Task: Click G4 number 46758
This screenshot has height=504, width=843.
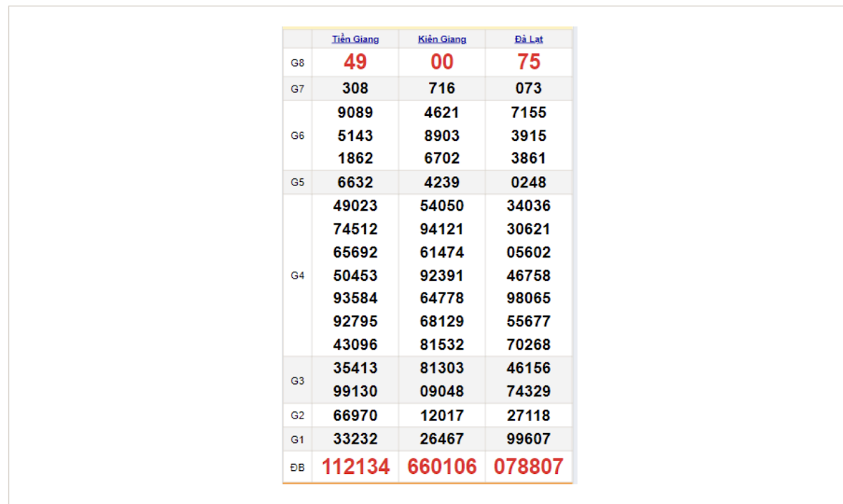Action: 528,275
